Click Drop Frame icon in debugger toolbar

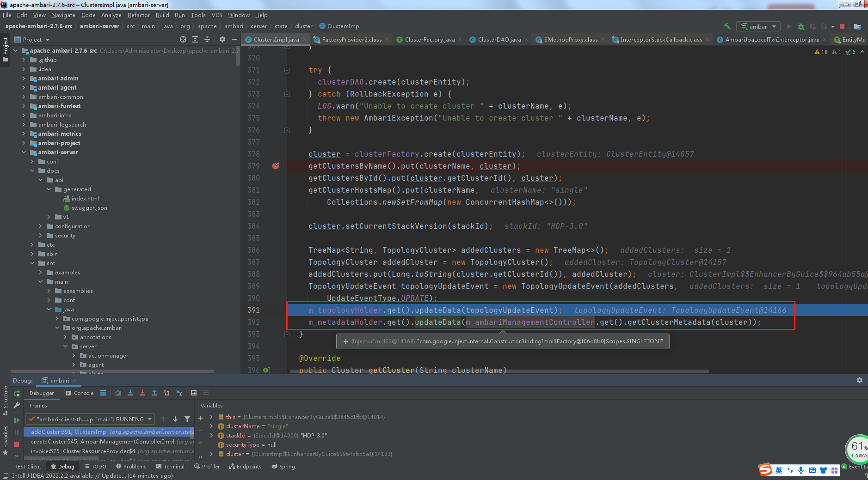point(166,393)
